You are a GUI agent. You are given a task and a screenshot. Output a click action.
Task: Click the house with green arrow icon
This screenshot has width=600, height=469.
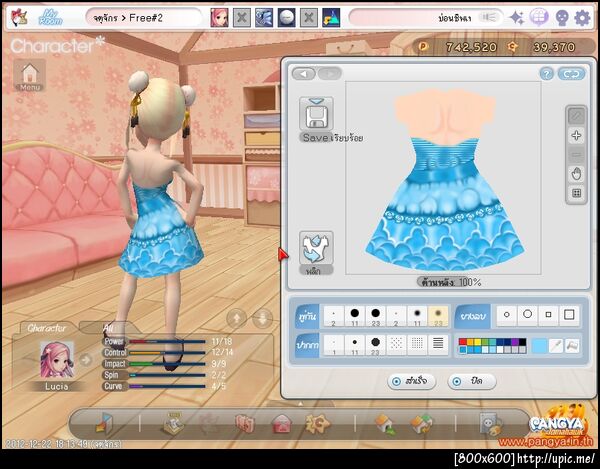(386, 424)
